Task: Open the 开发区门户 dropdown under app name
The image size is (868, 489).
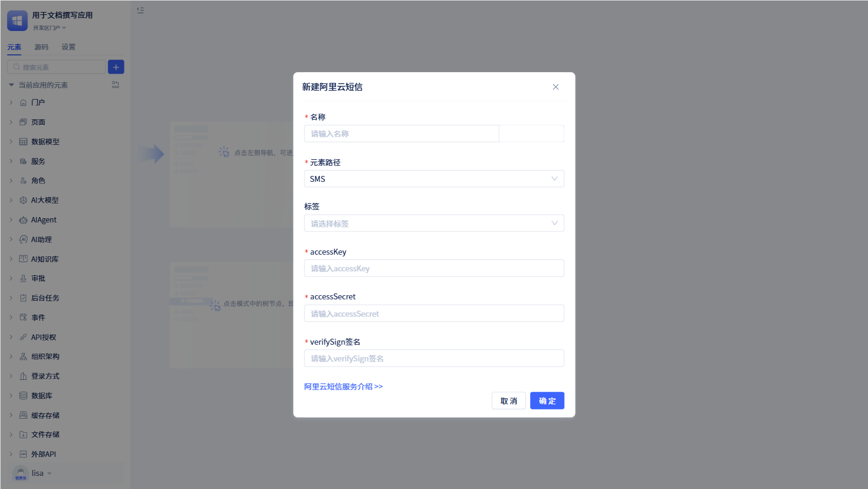Action: tap(49, 28)
